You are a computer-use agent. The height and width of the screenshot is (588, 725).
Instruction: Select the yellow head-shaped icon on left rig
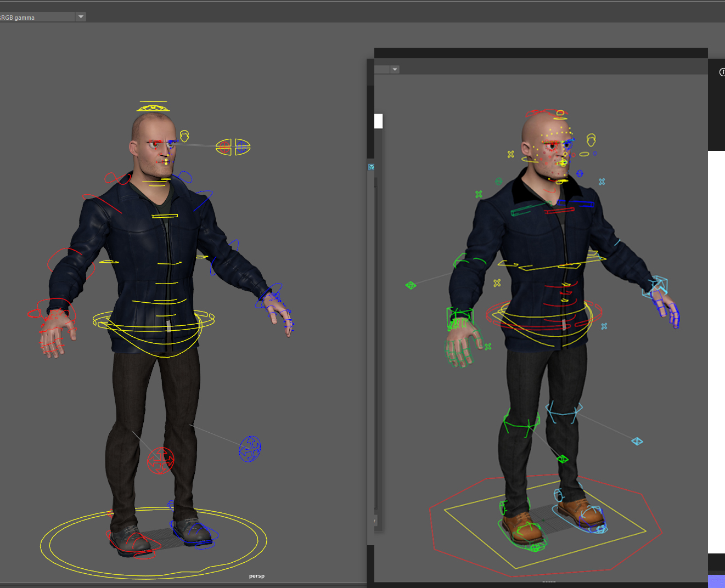point(184,135)
